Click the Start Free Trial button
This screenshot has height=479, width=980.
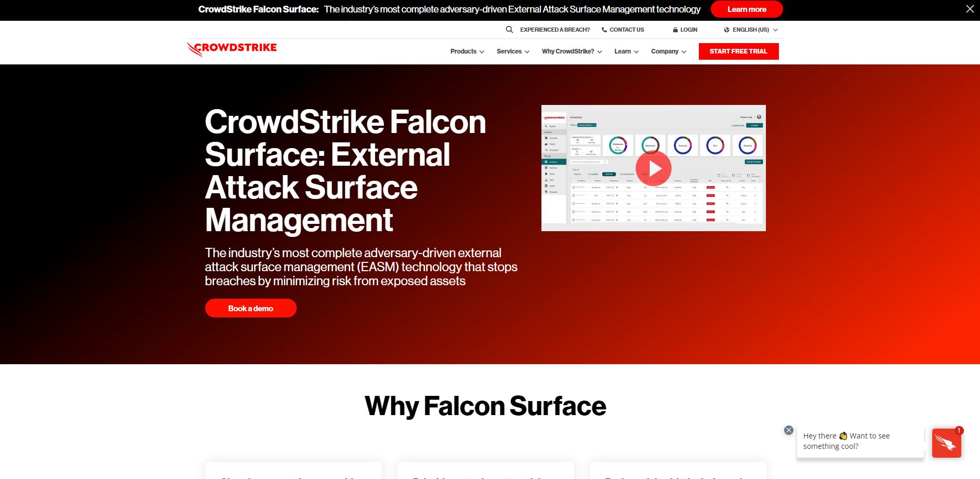click(x=738, y=51)
